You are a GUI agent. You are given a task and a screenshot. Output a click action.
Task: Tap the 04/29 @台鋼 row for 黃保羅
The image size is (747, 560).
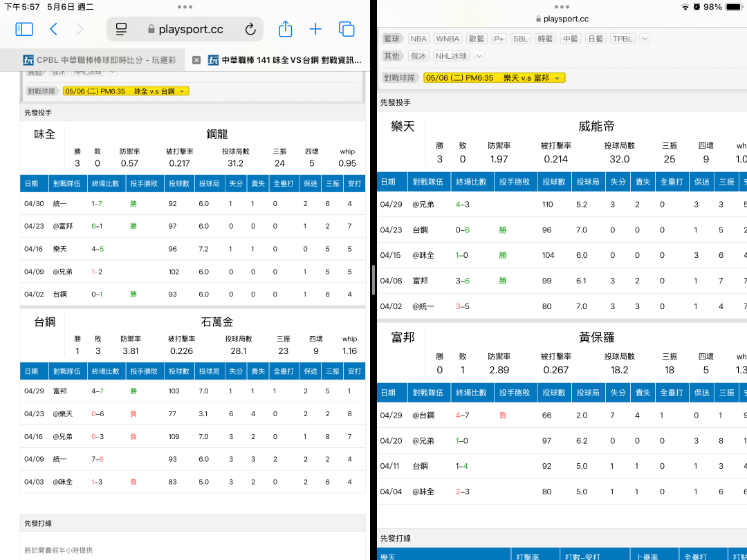(562, 416)
